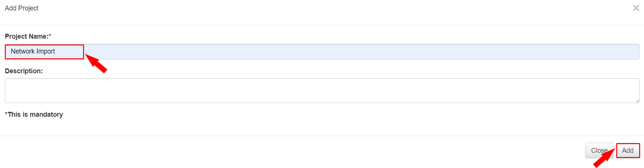Click the '*This is mandatory' note
The height and width of the screenshot is (168, 644).
point(34,114)
